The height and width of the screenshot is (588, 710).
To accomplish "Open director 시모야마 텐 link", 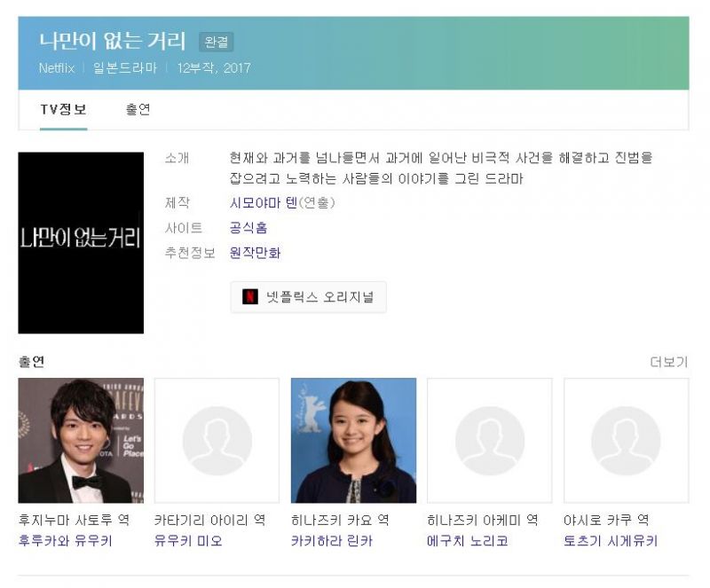I will 264,203.
